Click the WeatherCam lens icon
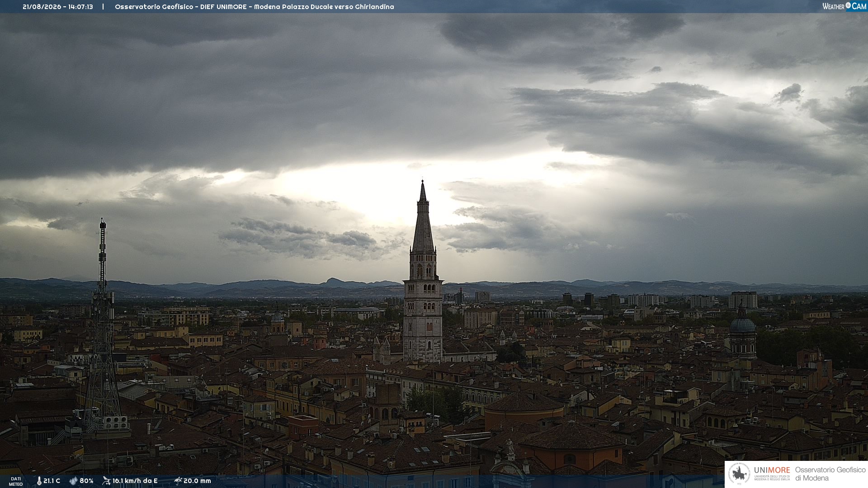The width and height of the screenshot is (868, 488). coord(848,6)
